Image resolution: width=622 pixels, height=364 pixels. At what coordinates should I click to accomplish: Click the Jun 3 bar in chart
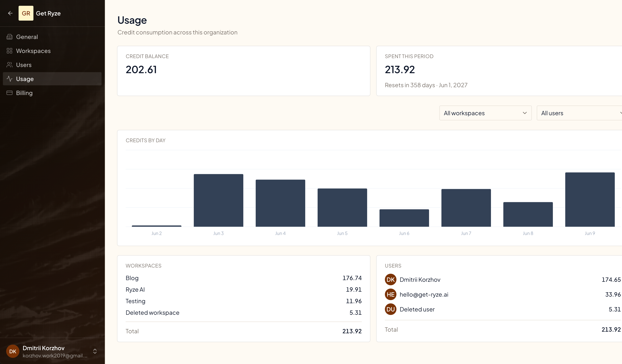pos(218,200)
